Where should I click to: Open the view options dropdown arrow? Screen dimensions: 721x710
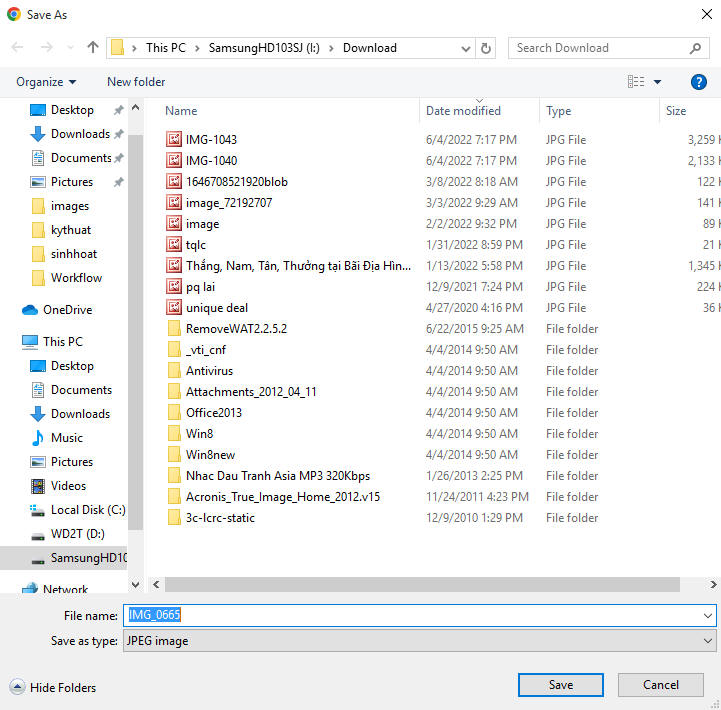click(657, 82)
